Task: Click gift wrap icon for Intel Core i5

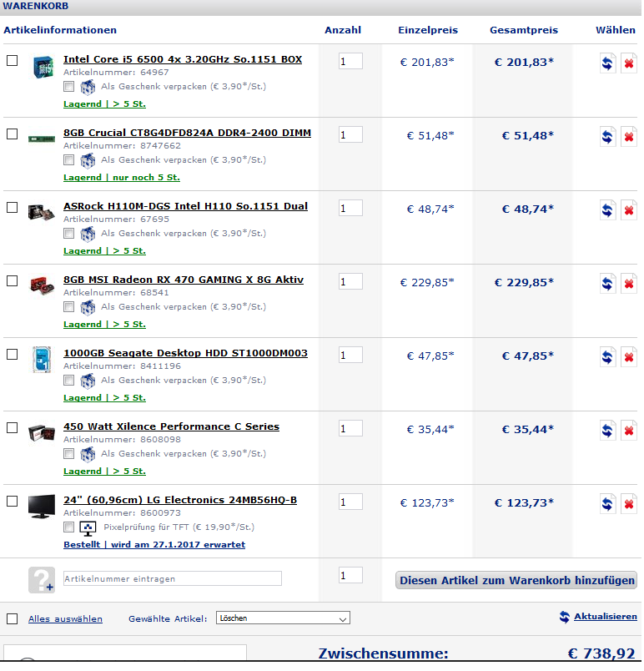Action: 88,87
